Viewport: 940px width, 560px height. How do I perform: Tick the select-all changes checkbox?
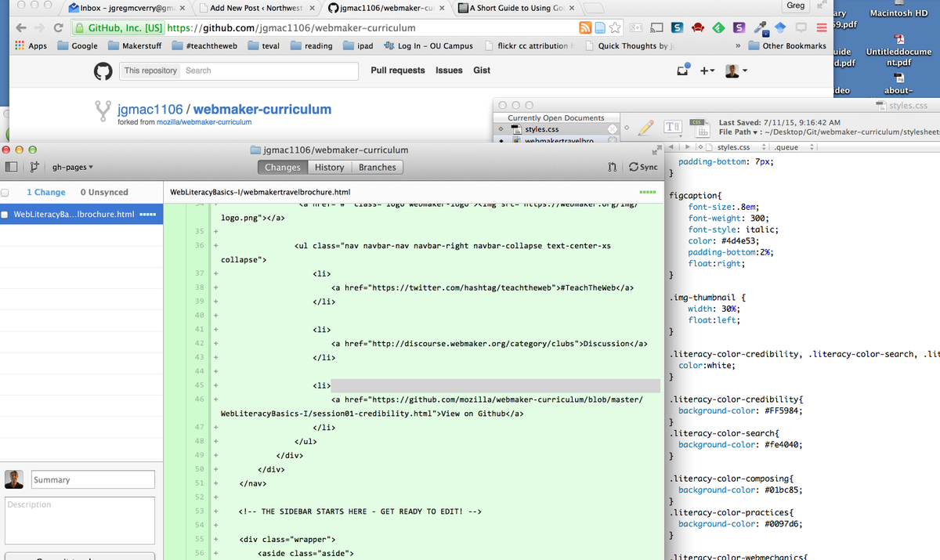5,192
